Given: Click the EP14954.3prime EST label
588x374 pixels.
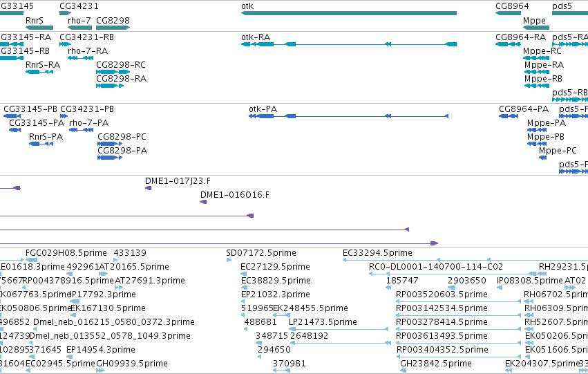Looking at the screenshot, I should tap(101, 350).
